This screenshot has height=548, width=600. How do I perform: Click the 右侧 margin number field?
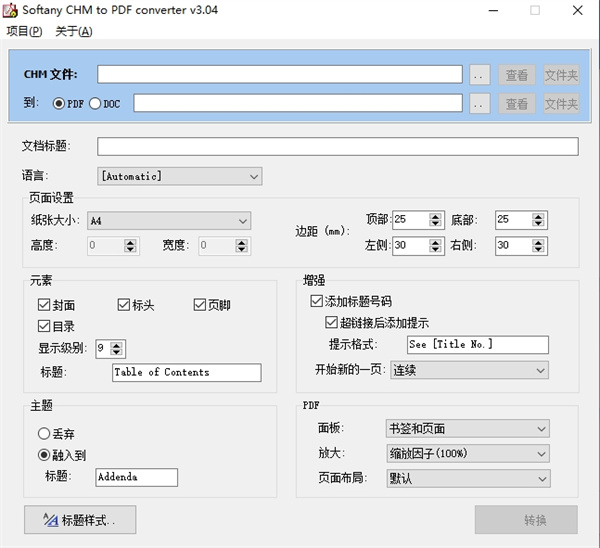[x=514, y=246]
